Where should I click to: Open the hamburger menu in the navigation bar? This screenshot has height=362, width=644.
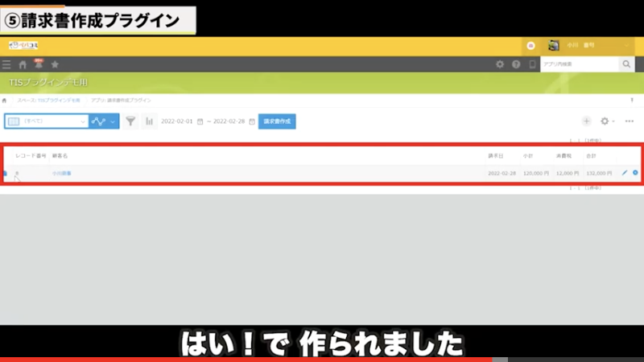tap(6, 64)
